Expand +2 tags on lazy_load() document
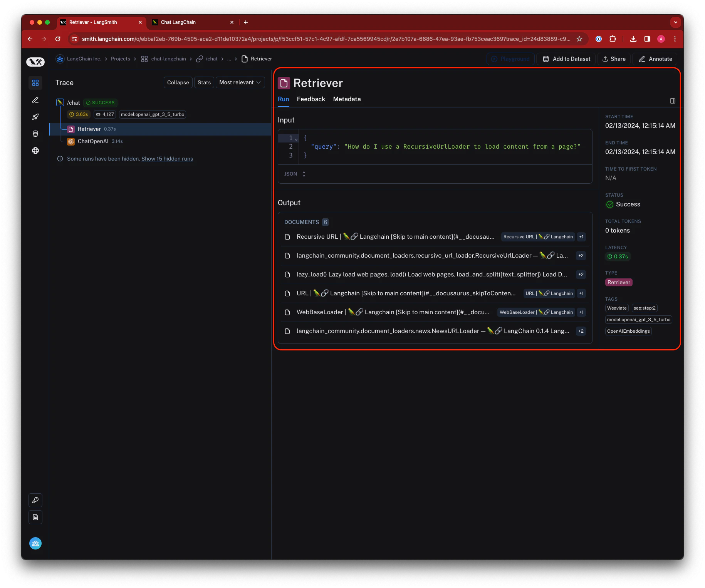The width and height of the screenshot is (705, 588). [581, 275]
